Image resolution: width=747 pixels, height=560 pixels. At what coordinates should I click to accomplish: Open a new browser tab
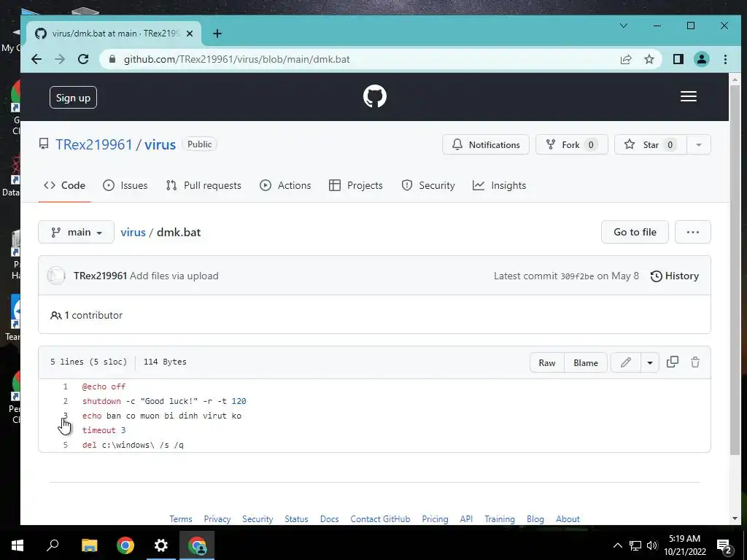pyautogui.click(x=217, y=34)
